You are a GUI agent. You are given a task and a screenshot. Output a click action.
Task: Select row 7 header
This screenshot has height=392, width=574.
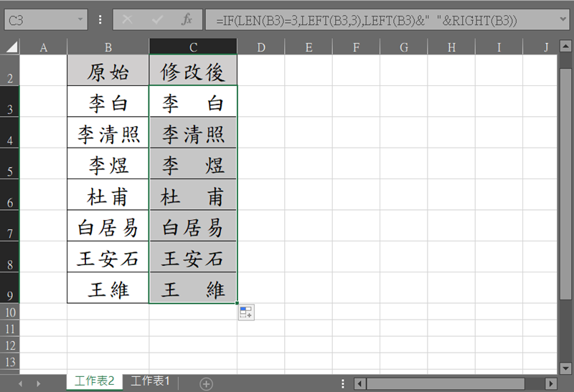[10, 226]
